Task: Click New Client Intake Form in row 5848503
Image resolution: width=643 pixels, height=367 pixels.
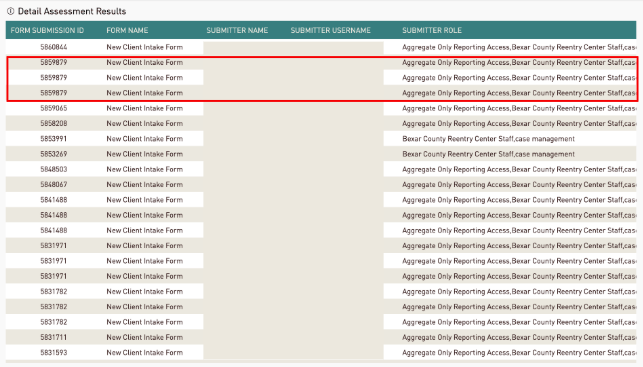Action: [145, 169]
